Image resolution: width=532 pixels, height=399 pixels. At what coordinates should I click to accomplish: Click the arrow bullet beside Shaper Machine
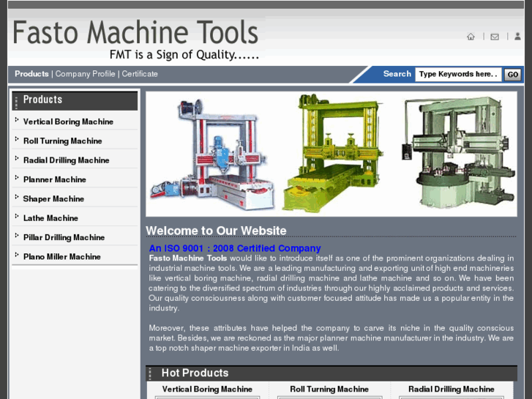click(17, 197)
